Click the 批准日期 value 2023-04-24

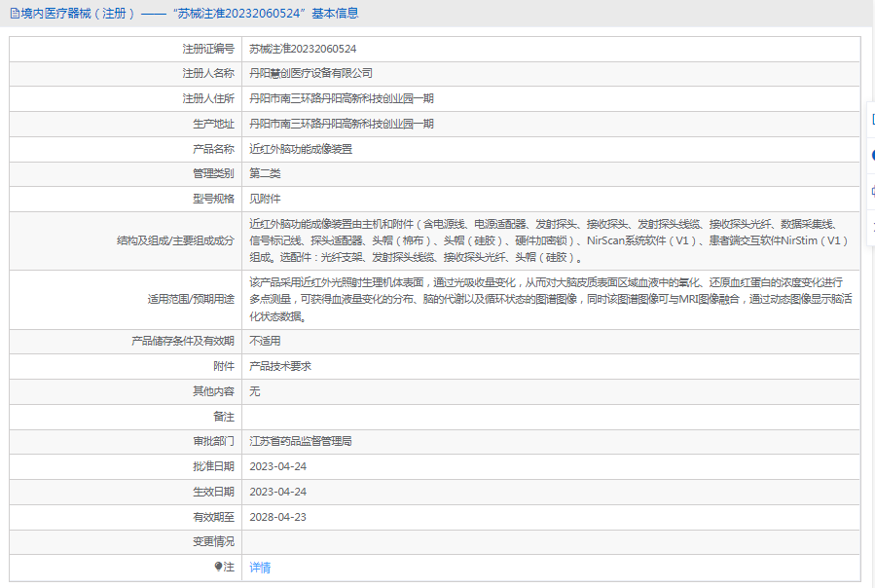[278, 467]
